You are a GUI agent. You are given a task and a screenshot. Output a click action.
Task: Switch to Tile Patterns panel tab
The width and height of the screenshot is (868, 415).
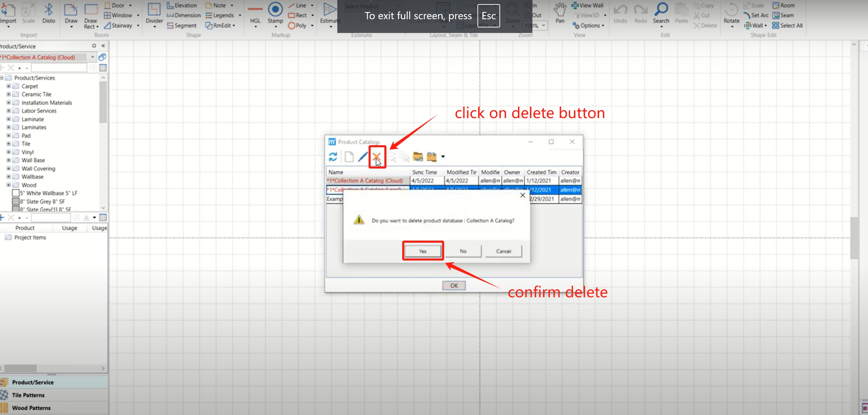point(28,395)
